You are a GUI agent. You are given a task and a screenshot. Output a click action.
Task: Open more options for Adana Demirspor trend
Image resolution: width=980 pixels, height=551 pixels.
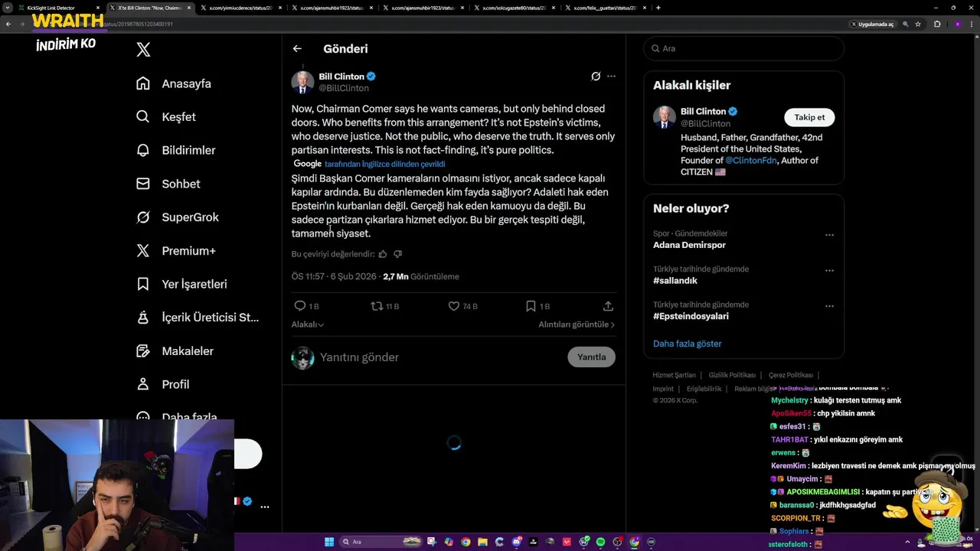tap(829, 235)
